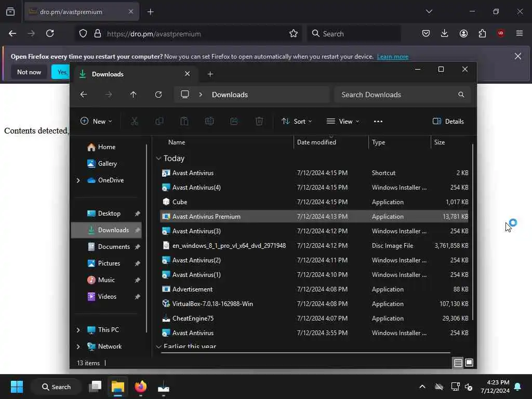Screen dimensions: 532x399
Task: Click the Paste clipboard icon in Explorer toolbar
Action: tap(184, 121)
